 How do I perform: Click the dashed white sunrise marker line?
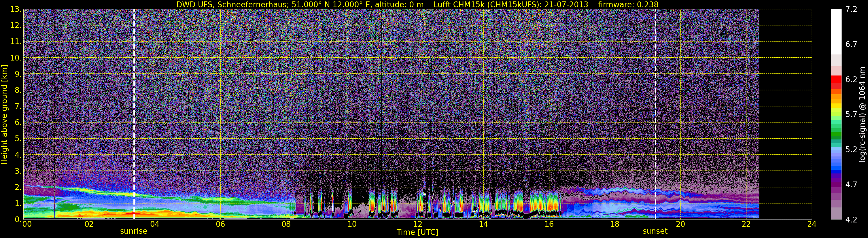[134, 114]
